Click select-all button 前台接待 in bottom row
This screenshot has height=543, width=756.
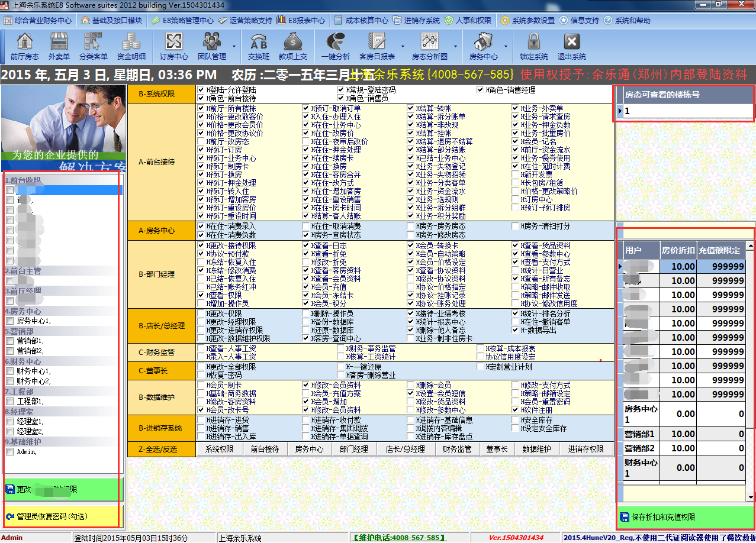pyautogui.click(x=265, y=449)
